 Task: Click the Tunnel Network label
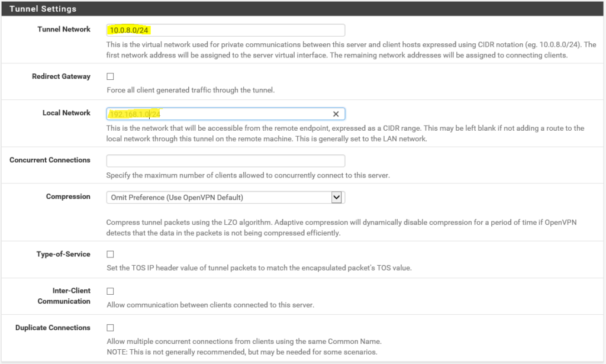[64, 30]
